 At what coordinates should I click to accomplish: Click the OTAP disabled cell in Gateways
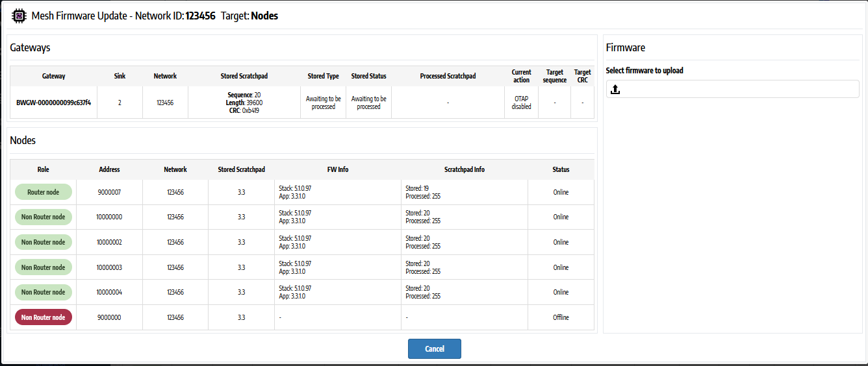(x=521, y=103)
